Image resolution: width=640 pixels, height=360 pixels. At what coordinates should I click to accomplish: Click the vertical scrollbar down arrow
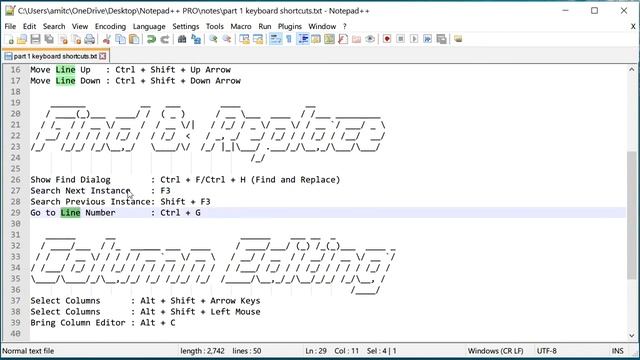[x=631, y=336]
